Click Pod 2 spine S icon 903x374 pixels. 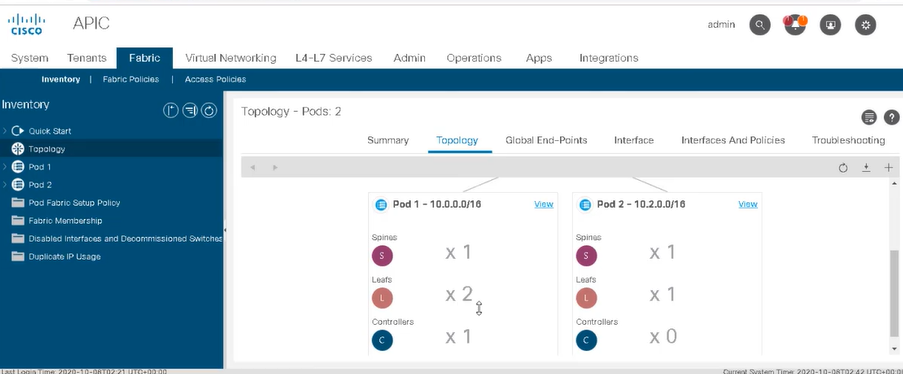coord(586,255)
